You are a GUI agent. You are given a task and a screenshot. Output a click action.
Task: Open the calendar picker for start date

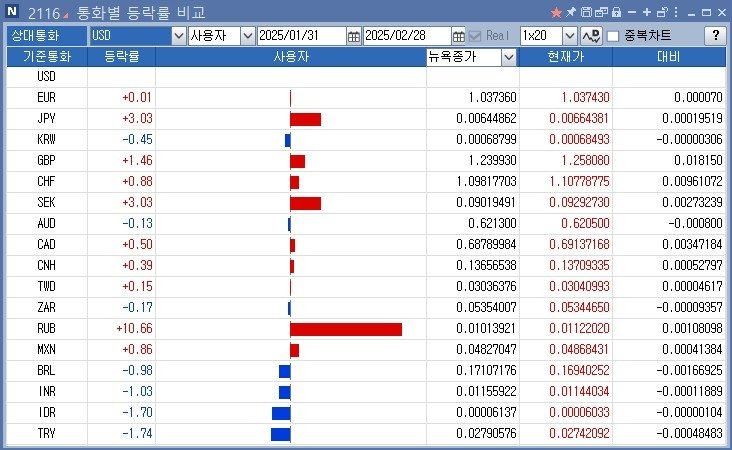point(354,36)
